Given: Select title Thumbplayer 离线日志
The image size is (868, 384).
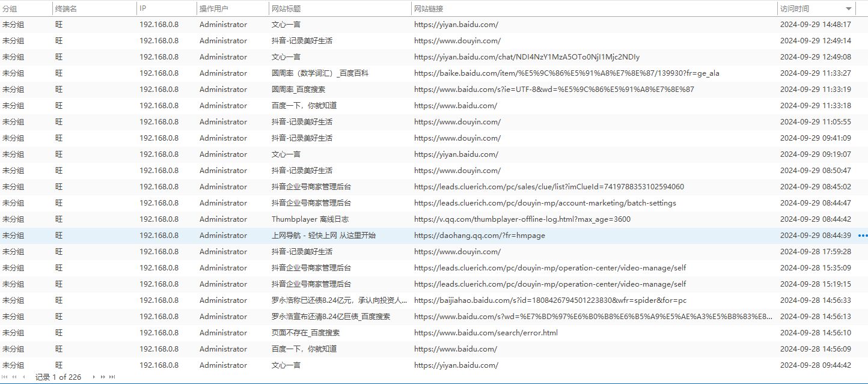Looking at the screenshot, I should (x=310, y=219).
